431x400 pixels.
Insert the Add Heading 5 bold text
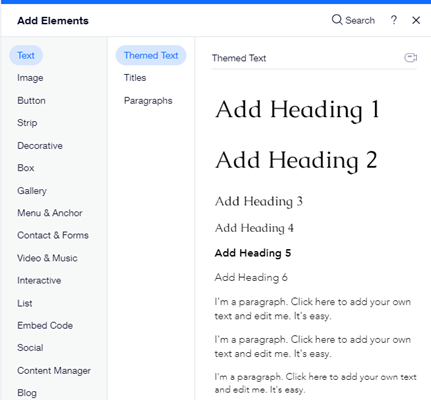pos(253,253)
